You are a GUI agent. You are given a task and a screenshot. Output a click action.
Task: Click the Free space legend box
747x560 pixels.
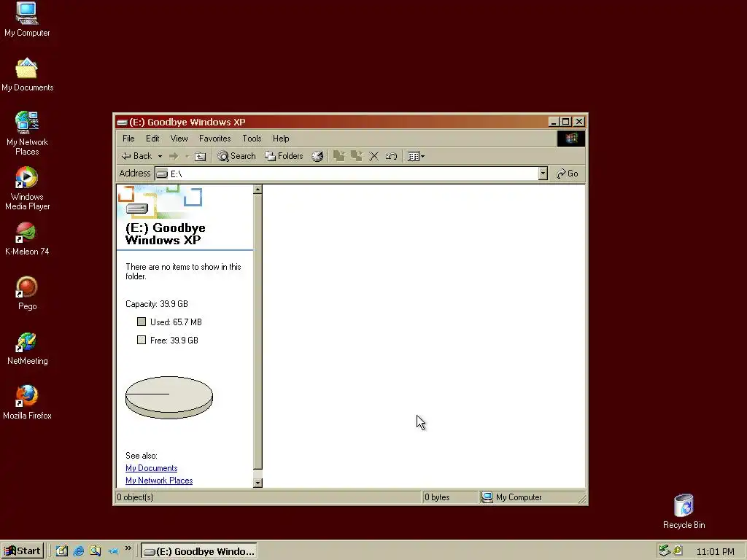(142, 340)
